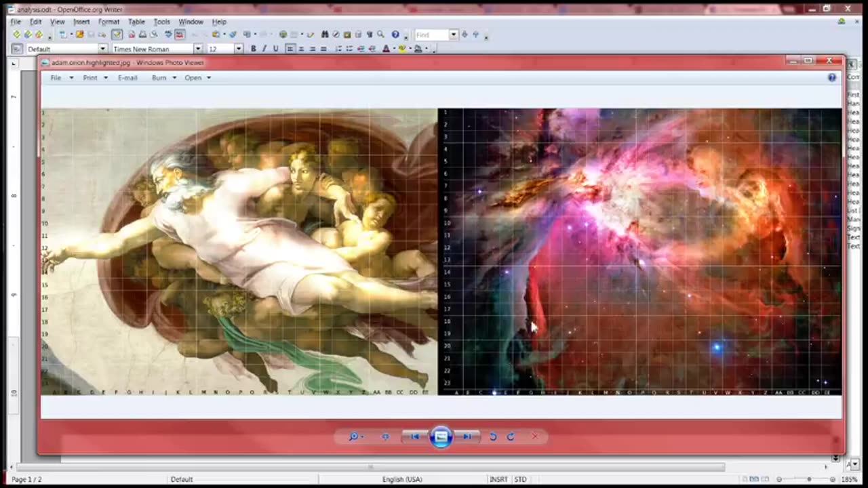Viewport: 868px width, 488px height.
Task: Toggle bullet list in Writer
Action: [349, 49]
